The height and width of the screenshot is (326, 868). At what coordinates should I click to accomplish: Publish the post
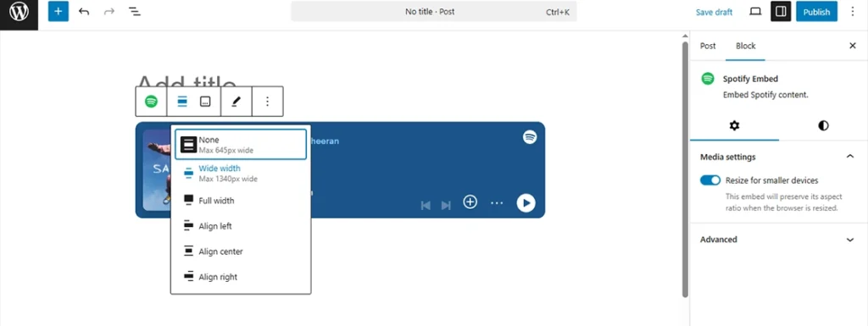tap(816, 12)
